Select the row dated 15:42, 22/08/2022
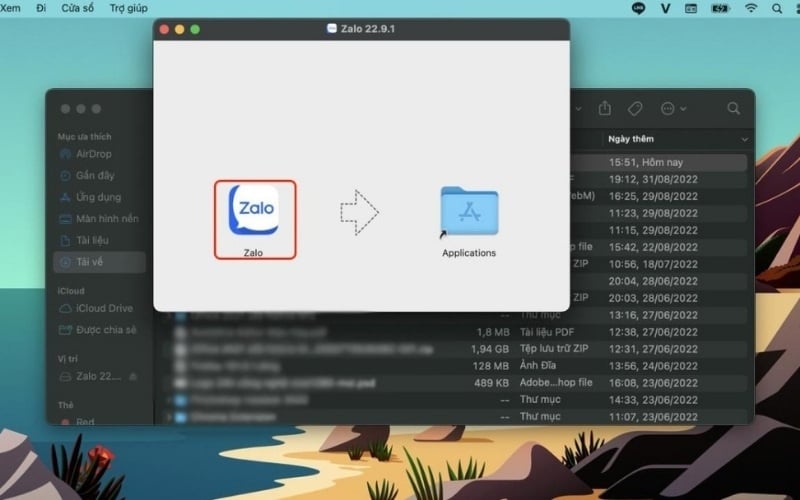Screen dimensions: 800x500 [658, 247]
